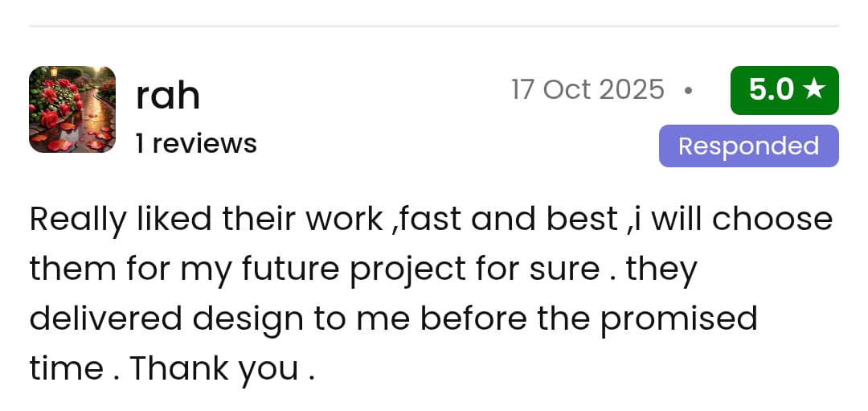Click "Thank you" at review end
The width and height of the screenshot is (868, 411).
coord(214,369)
